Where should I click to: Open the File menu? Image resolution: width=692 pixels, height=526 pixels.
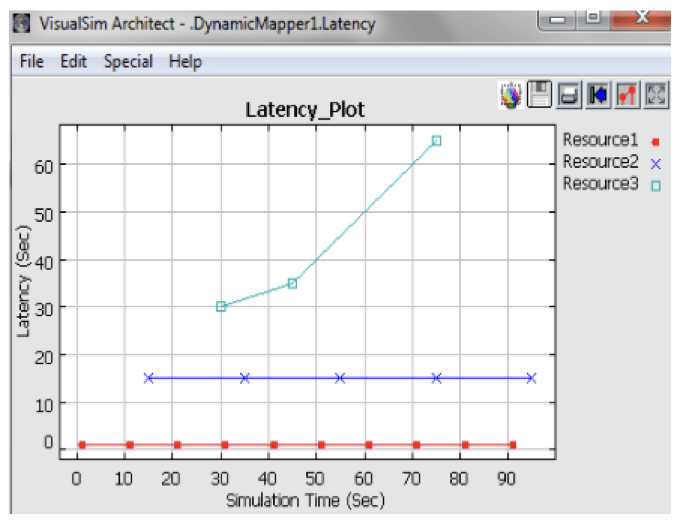click(x=32, y=61)
